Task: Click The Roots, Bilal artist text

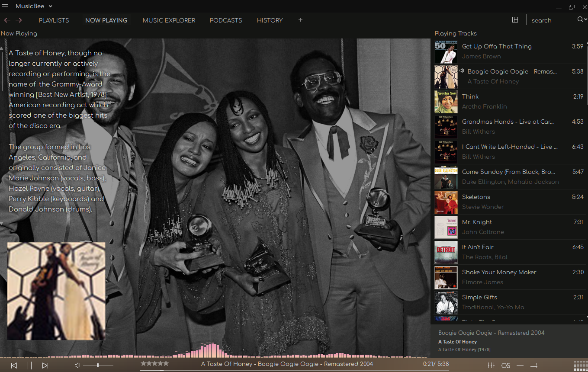Action: point(485,257)
